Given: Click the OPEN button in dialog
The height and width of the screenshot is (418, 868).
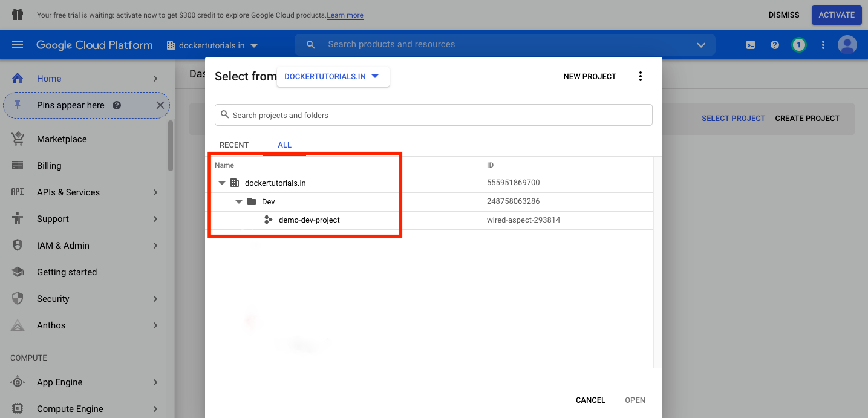Looking at the screenshot, I should 635,400.
